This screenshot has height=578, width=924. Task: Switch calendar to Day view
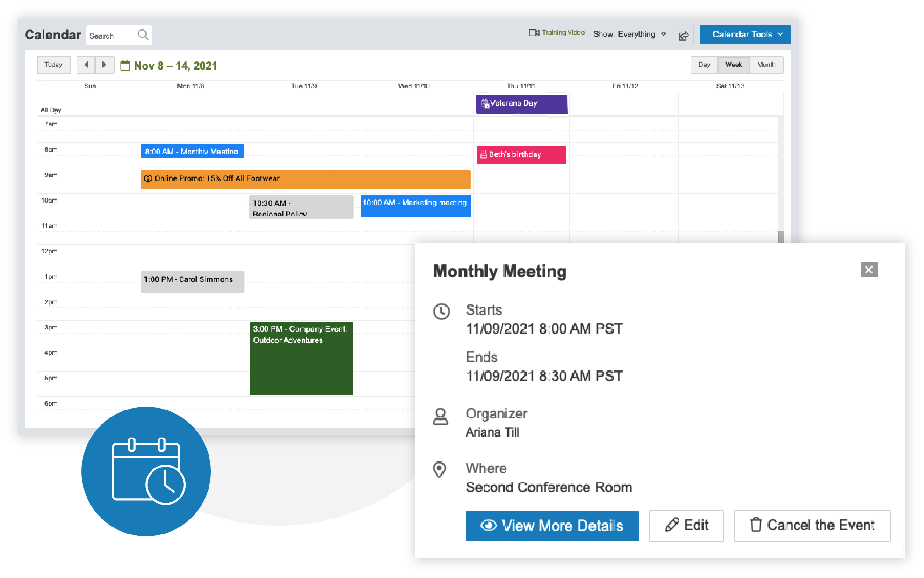704,65
